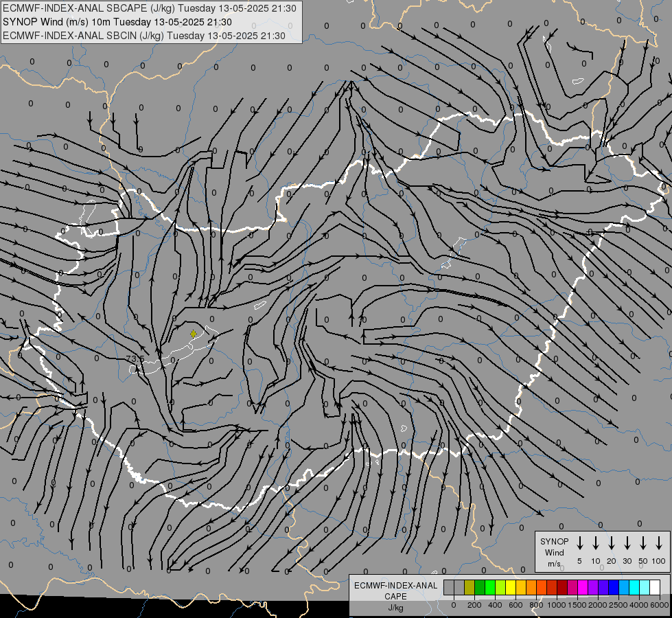The image size is (672, 618).
Task: Click the '73.5' value label on the map
Action: coord(135,358)
